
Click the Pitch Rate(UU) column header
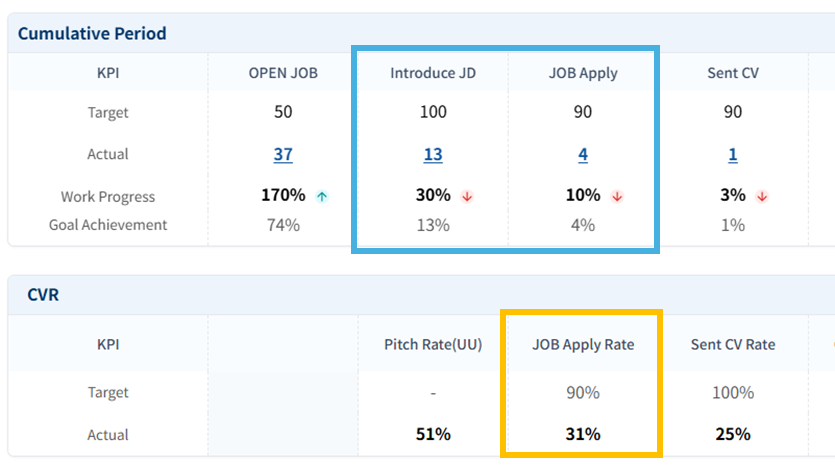(433, 344)
